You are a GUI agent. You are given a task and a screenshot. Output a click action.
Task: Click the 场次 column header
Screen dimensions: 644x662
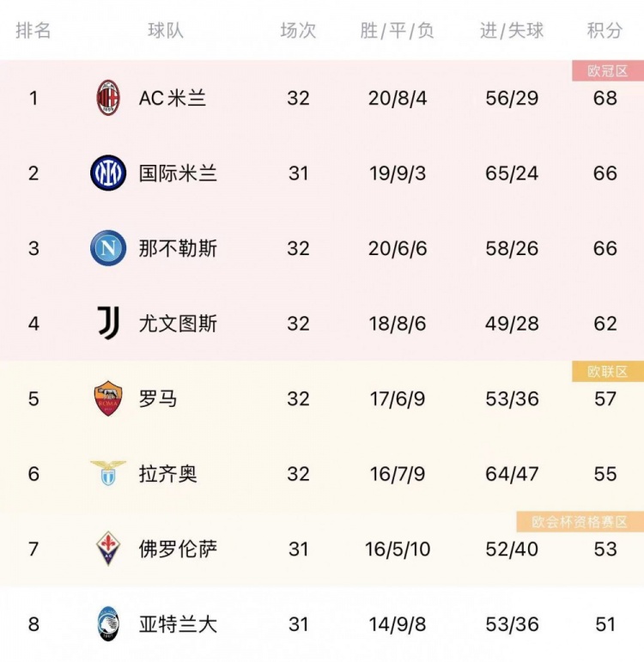click(x=298, y=31)
